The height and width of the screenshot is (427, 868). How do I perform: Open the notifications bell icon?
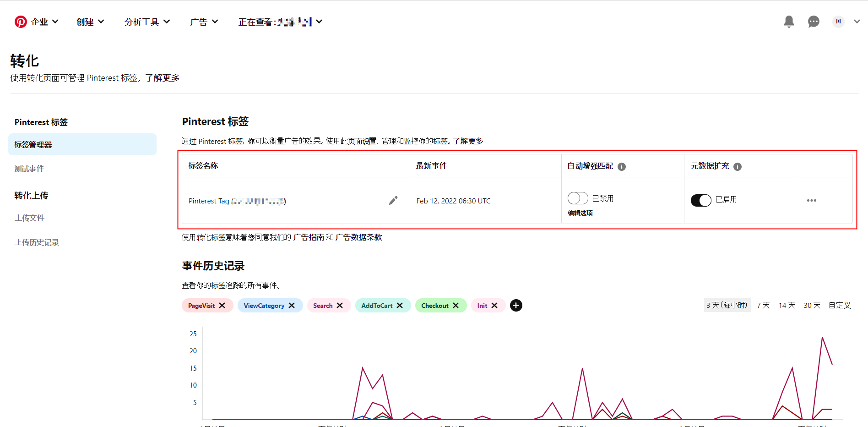(x=789, y=22)
